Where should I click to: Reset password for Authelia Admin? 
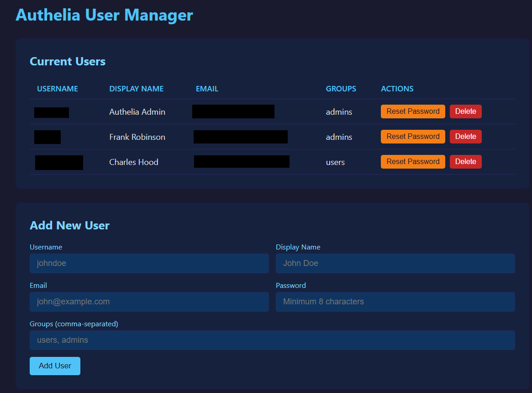click(x=412, y=111)
